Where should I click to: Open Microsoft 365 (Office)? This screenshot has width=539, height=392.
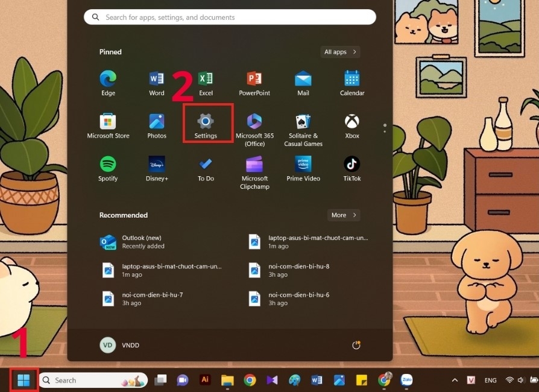pyautogui.click(x=254, y=130)
